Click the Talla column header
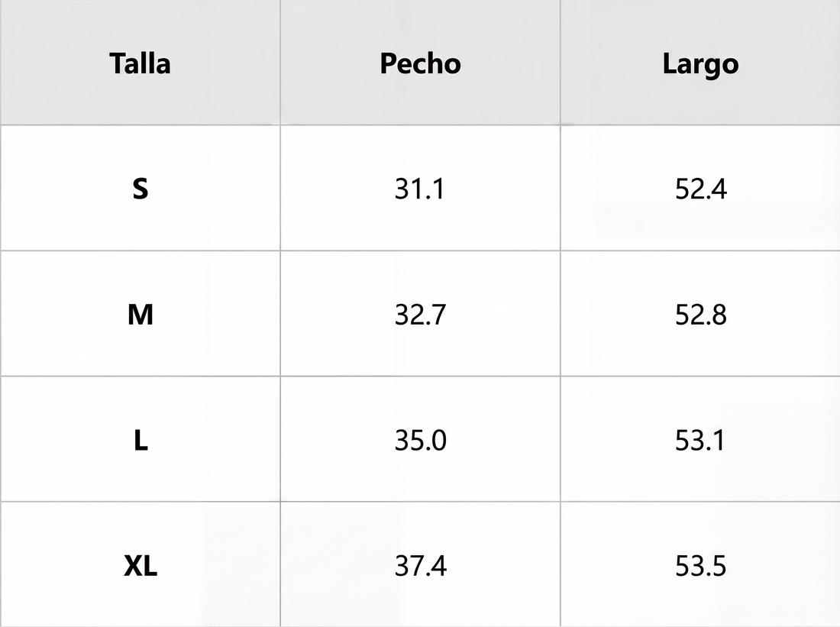840x627 pixels. click(x=140, y=63)
